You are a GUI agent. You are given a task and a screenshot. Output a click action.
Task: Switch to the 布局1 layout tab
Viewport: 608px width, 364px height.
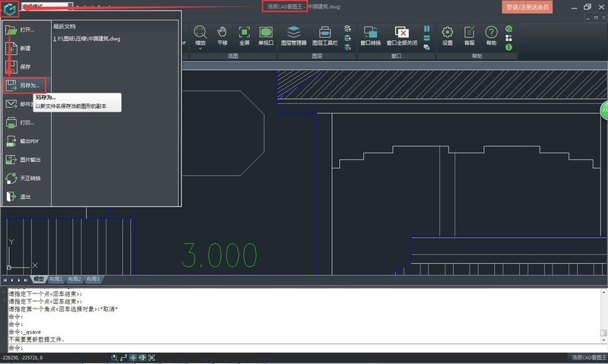pyautogui.click(x=56, y=280)
